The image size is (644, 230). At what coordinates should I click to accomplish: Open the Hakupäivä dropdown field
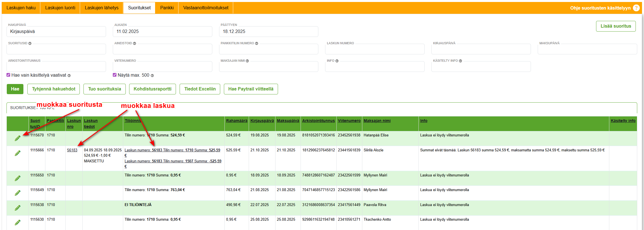[56, 32]
